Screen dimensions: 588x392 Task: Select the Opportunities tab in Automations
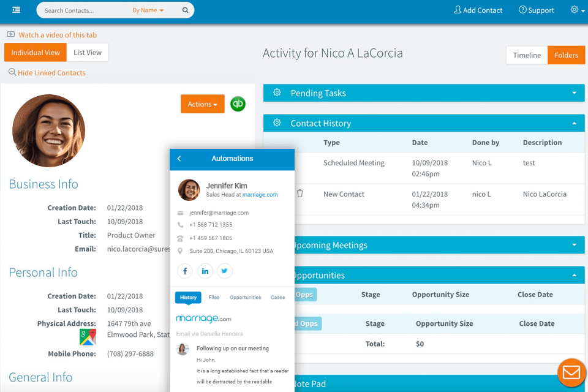point(245,298)
